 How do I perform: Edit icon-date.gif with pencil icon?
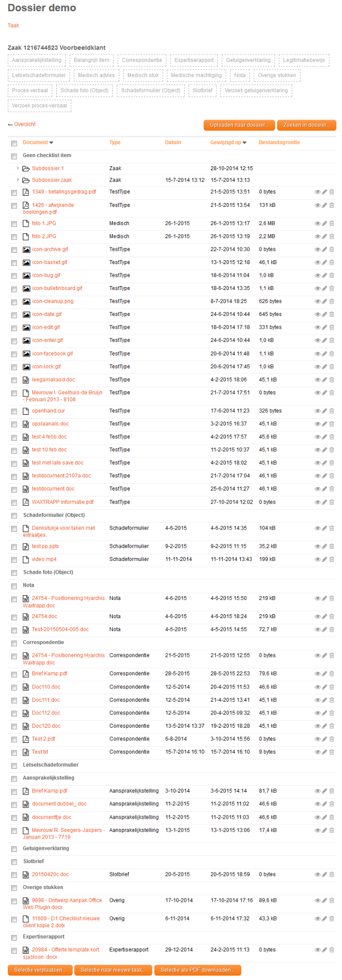pyautogui.click(x=324, y=314)
